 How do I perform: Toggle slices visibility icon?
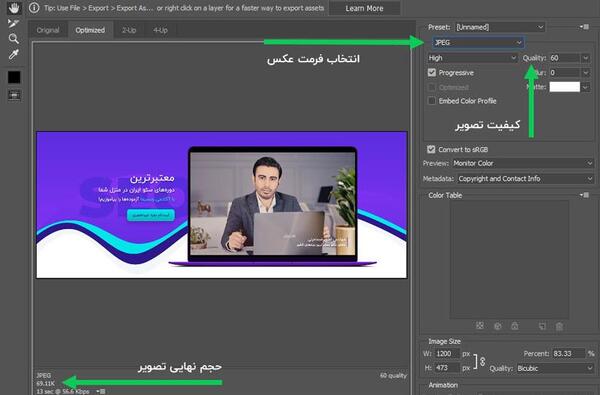click(x=14, y=95)
